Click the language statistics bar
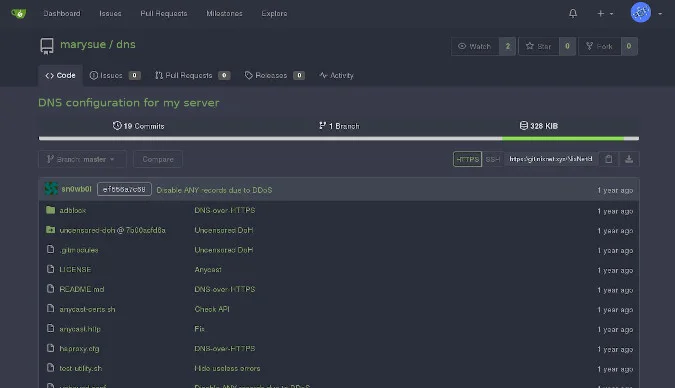This screenshot has height=388, width=675. [x=339, y=139]
